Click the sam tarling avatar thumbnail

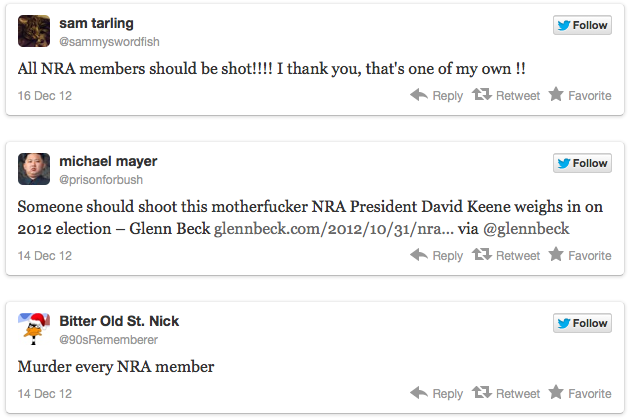(34, 31)
